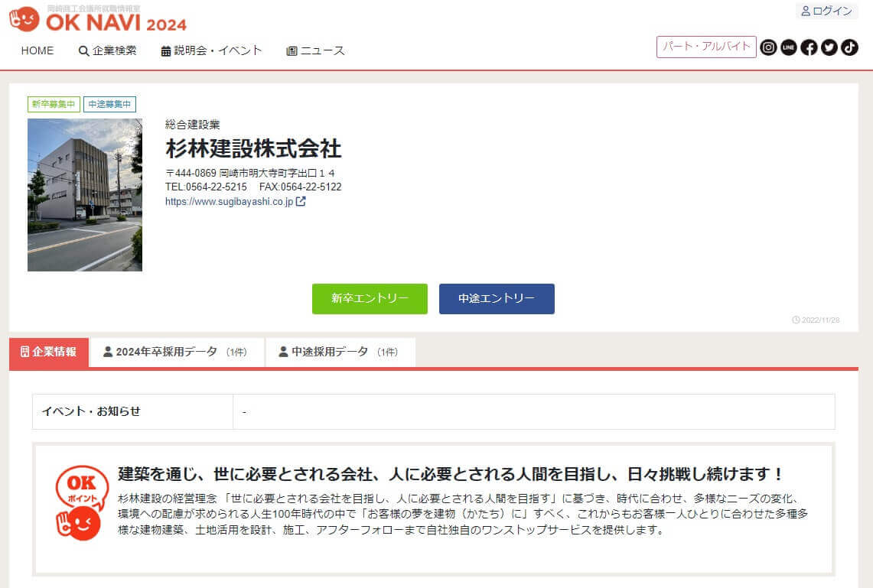Switch to 中途採用データ tab
Image resolution: width=873 pixels, height=588 pixels.
tap(340, 352)
